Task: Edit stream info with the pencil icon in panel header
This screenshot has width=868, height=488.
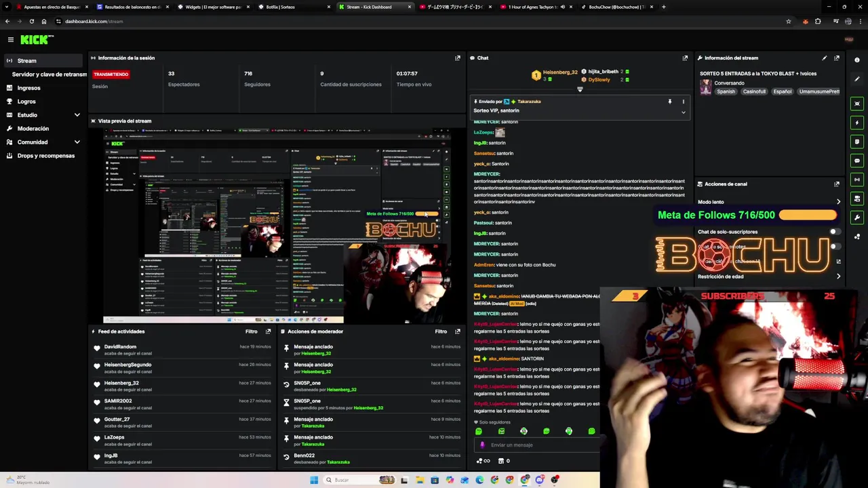Action: 825,58
